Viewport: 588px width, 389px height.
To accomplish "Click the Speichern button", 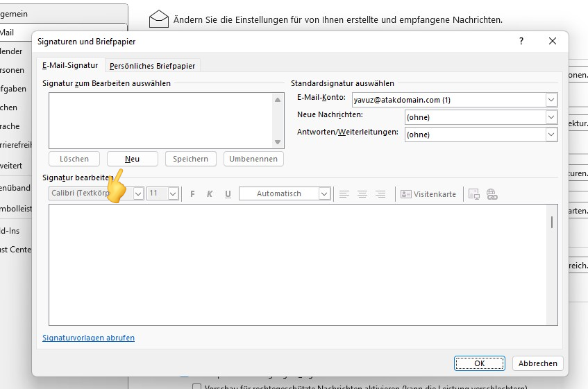I will [190, 159].
